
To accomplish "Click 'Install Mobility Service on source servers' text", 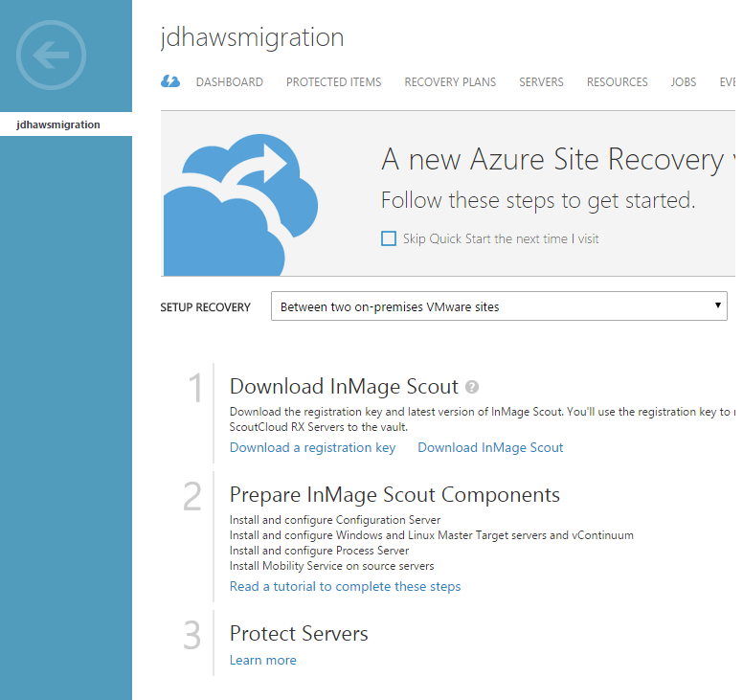I will point(331,566).
